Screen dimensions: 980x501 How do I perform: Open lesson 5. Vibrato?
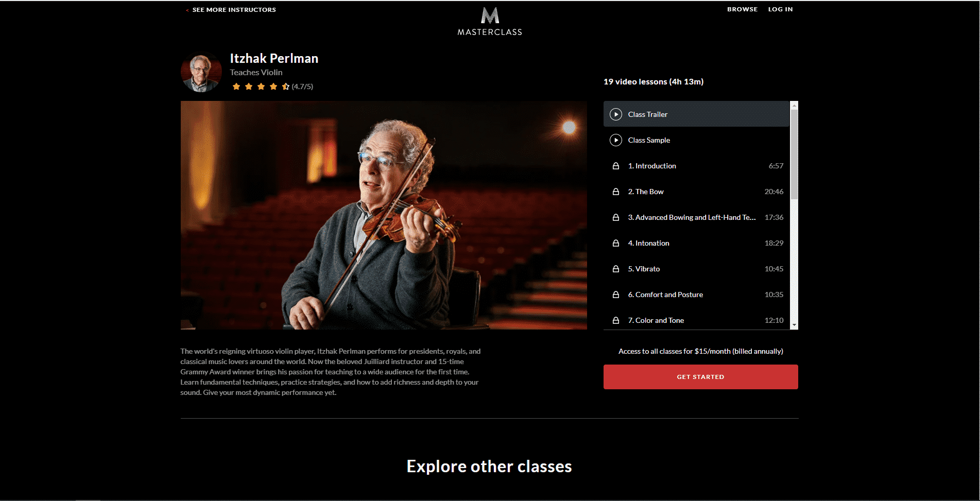[x=696, y=269]
